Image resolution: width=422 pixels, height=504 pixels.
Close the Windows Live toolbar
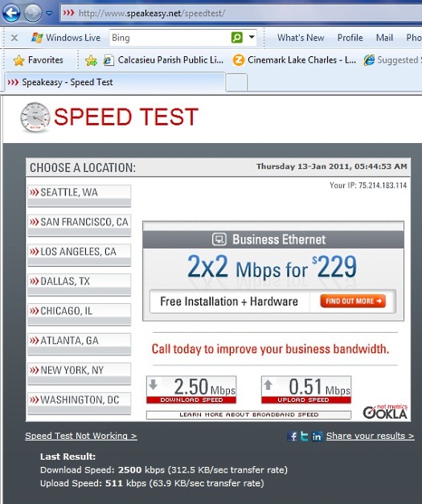pyautogui.click(x=14, y=38)
